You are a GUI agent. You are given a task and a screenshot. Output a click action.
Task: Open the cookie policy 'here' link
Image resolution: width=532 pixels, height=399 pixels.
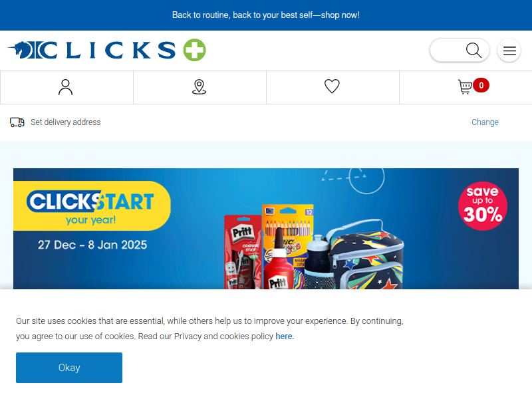pyautogui.click(x=285, y=336)
